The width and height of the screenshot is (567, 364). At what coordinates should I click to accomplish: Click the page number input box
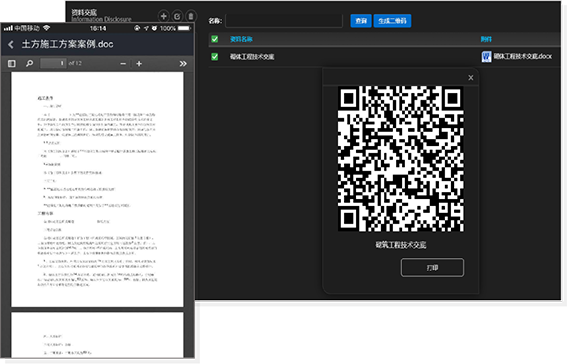53,63
